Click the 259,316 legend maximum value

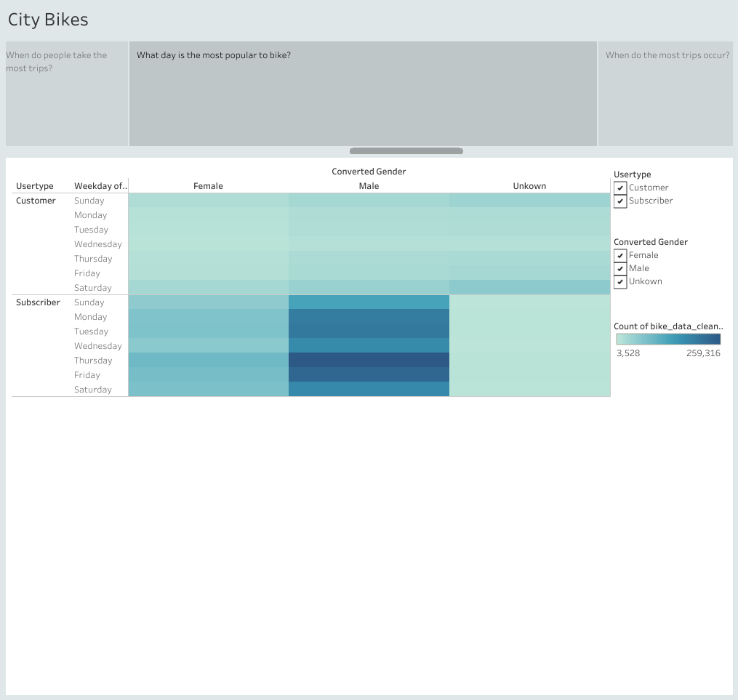(x=703, y=353)
